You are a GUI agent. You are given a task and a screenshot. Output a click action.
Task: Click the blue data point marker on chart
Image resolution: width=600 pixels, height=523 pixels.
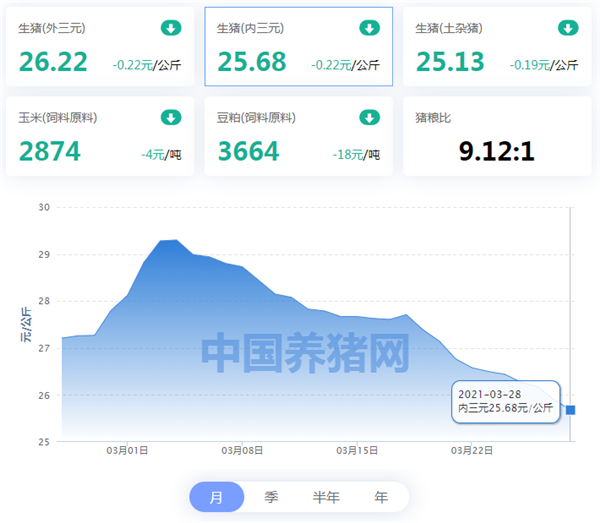(570, 410)
